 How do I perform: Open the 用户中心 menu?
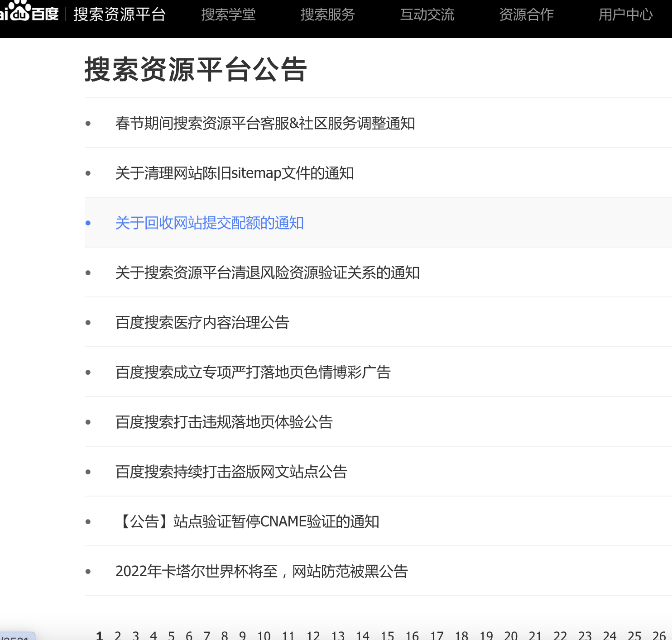(x=625, y=14)
